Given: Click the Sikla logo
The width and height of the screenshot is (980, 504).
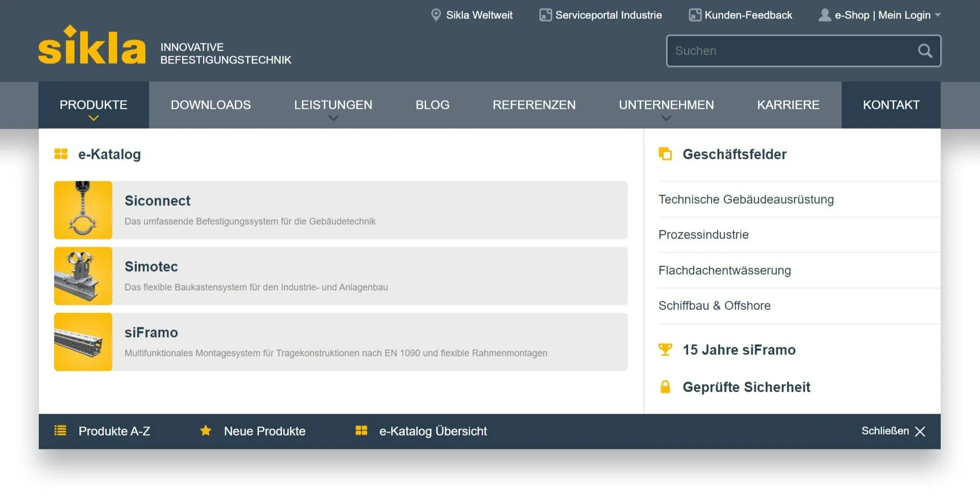Looking at the screenshot, I should (x=92, y=45).
